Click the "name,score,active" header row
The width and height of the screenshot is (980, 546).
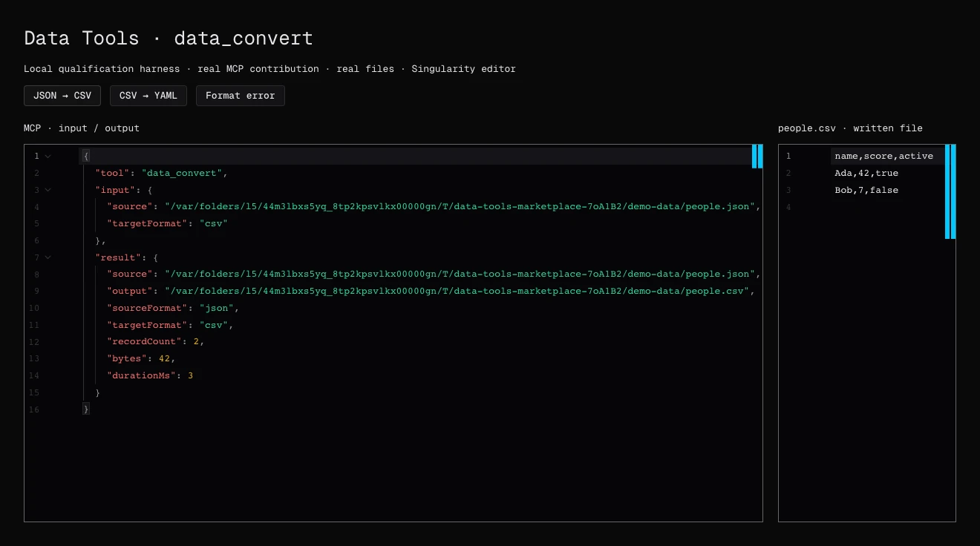(x=884, y=157)
